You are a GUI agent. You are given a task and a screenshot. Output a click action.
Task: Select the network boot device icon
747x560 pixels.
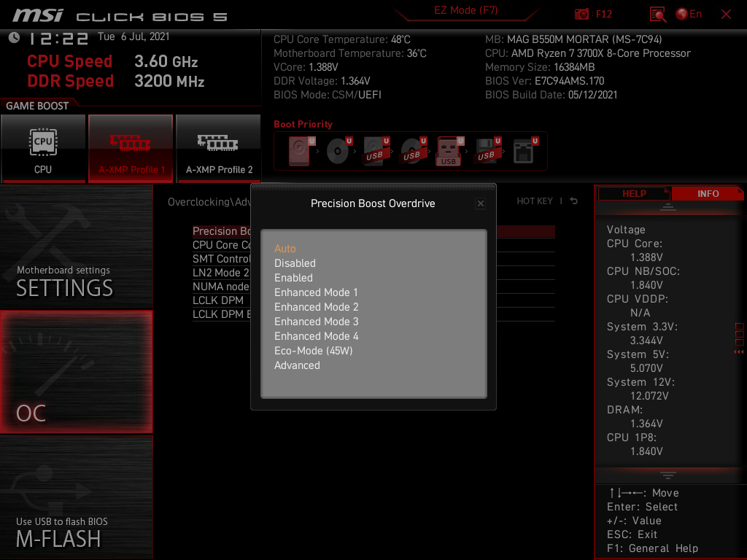coord(525,151)
